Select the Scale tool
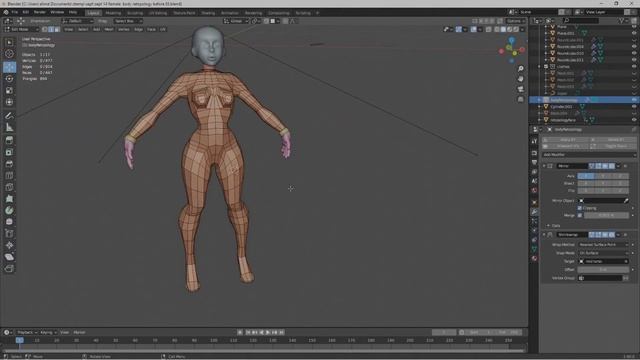Image resolution: width=640 pixels, height=360 pixels. point(9,90)
